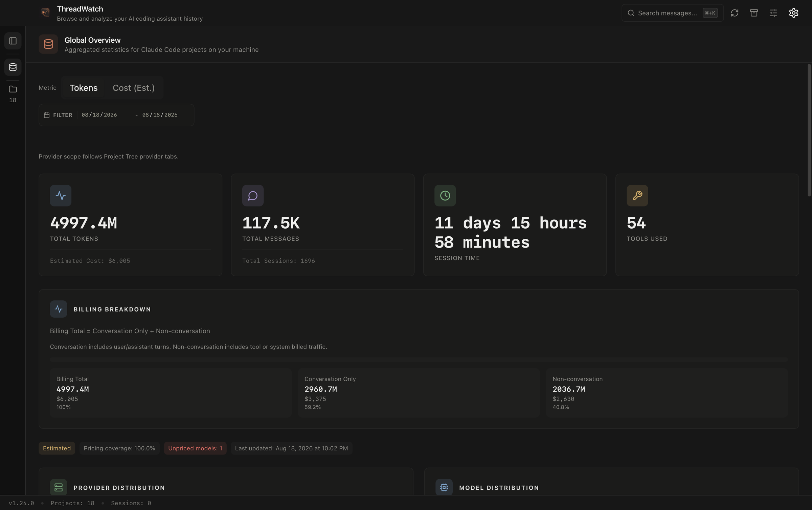Click the Total Messages chat bubble icon
Image resolution: width=812 pixels, height=510 pixels.
253,195
